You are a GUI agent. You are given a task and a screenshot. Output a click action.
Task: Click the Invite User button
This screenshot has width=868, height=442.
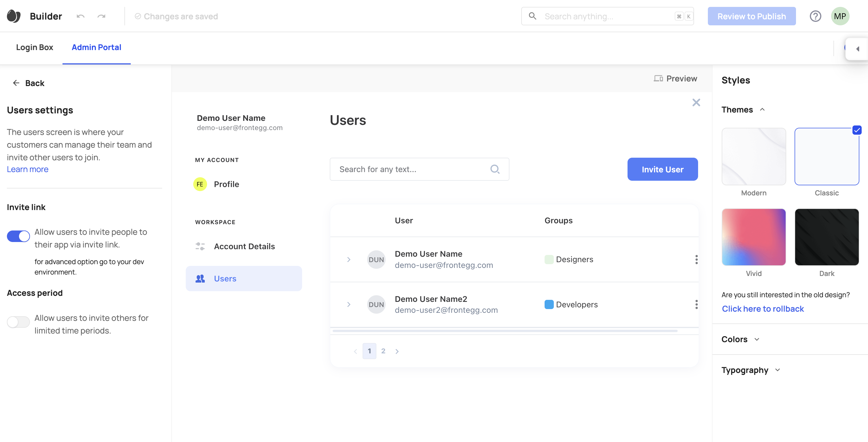pyautogui.click(x=663, y=169)
